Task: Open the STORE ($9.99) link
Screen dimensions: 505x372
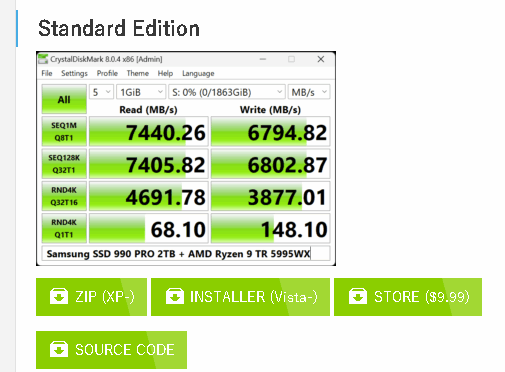Action: (408, 297)
